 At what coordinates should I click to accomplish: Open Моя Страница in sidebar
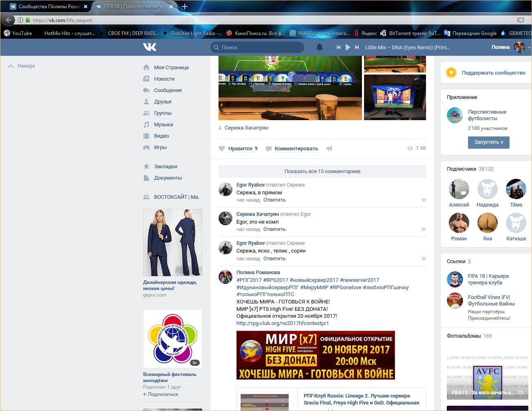(171, 67)
